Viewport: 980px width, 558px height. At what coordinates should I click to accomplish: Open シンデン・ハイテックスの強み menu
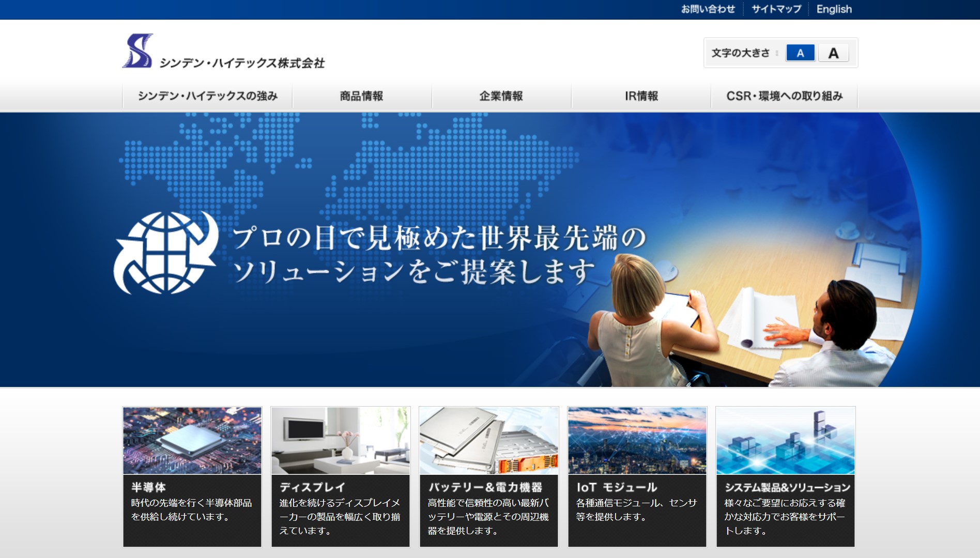(x=207, y=96)
